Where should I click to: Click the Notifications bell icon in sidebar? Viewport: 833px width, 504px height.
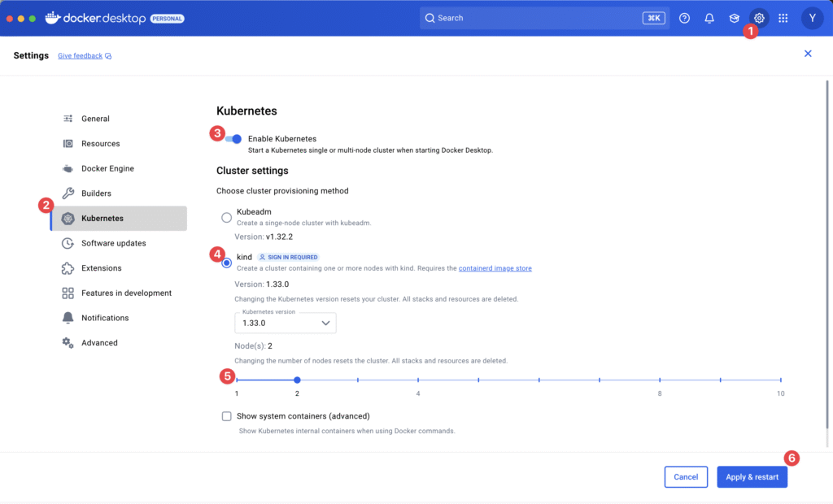click(x=68, y=318)
